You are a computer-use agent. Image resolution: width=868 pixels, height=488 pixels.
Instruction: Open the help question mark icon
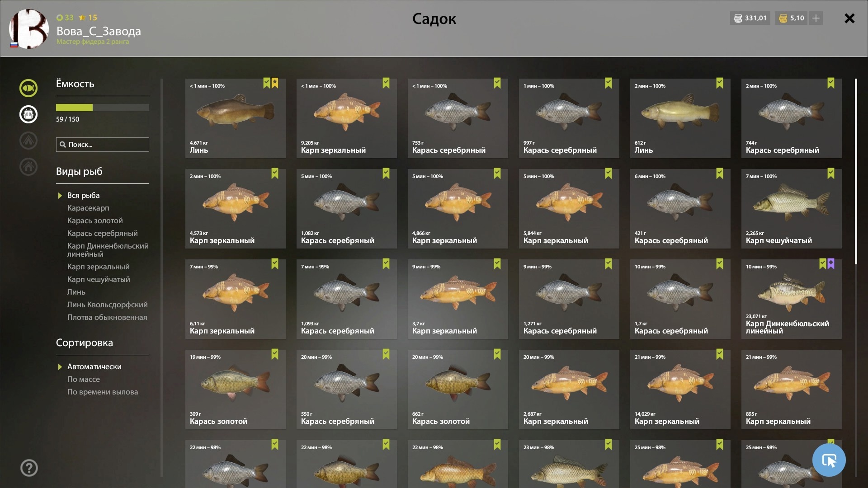tap(29, 468)
